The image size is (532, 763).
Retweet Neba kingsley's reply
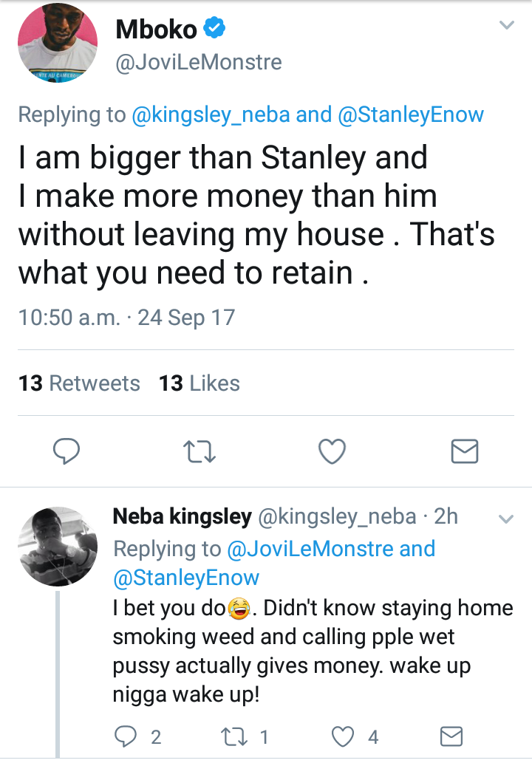pyautogui.click(x=235, y=736)
